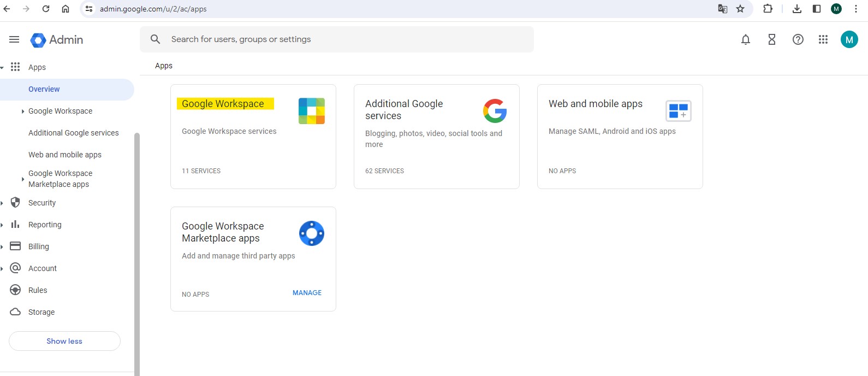This screenshot has height=376, width=868.
Task: Open notifications bell
Action: [x=746, y=39]
